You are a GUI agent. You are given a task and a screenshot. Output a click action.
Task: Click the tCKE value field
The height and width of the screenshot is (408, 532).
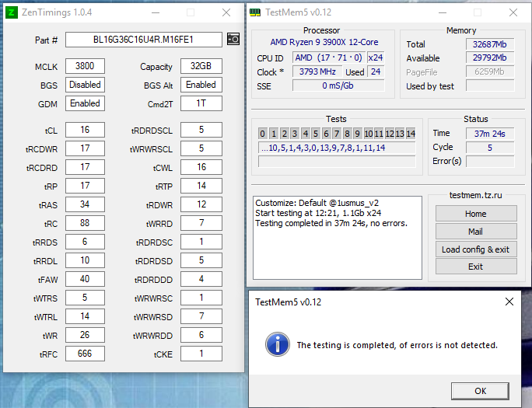coord(201,354)
